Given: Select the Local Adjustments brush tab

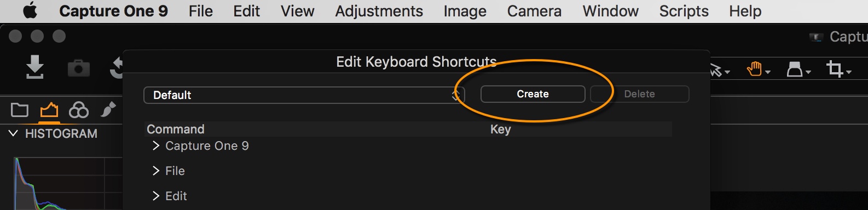Looking at the screenshot, I should [108, 109].
